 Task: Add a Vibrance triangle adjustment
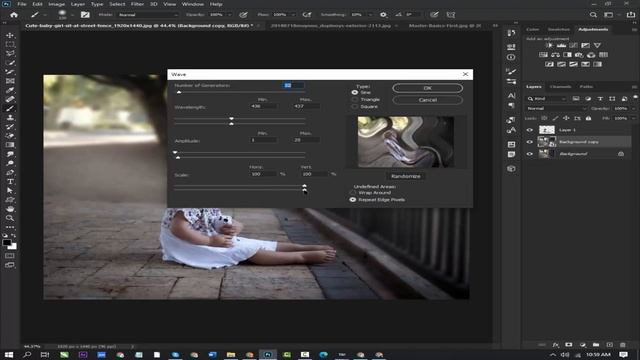coord(598,45)
